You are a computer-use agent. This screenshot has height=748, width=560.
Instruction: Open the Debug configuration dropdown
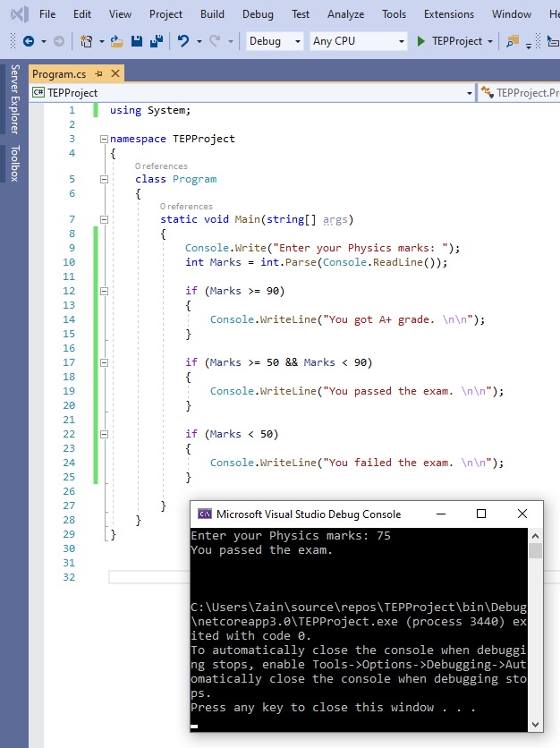274,41
